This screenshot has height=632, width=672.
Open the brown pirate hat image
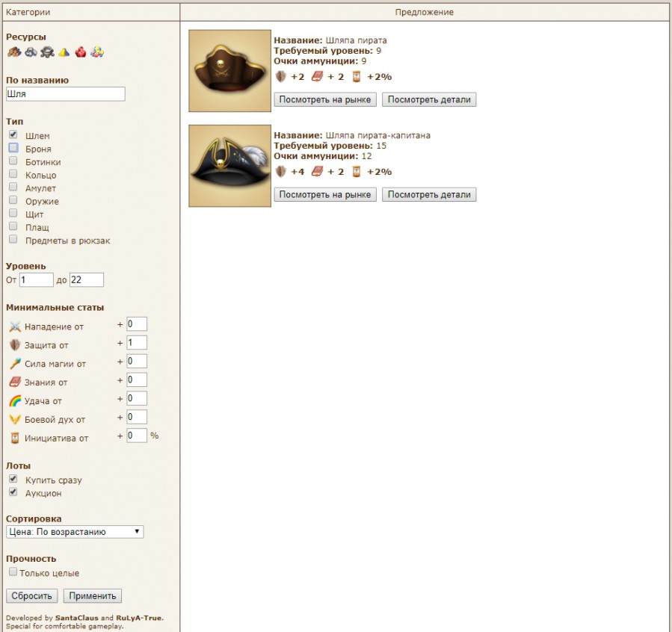coord(229,71)
